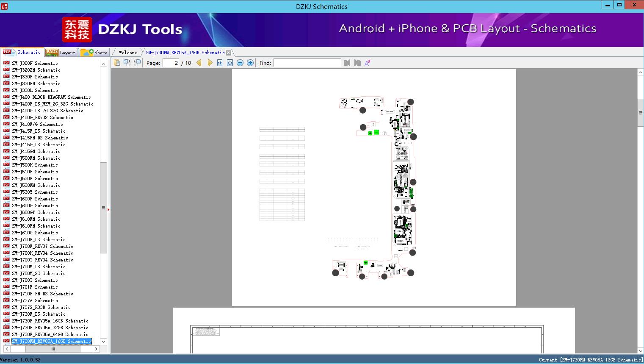Select the SM-J730FM_REV05A_16GB Schematic document tab
This screenshot has height=364, width=644.
pyautogui.click(x=185, y=53)
